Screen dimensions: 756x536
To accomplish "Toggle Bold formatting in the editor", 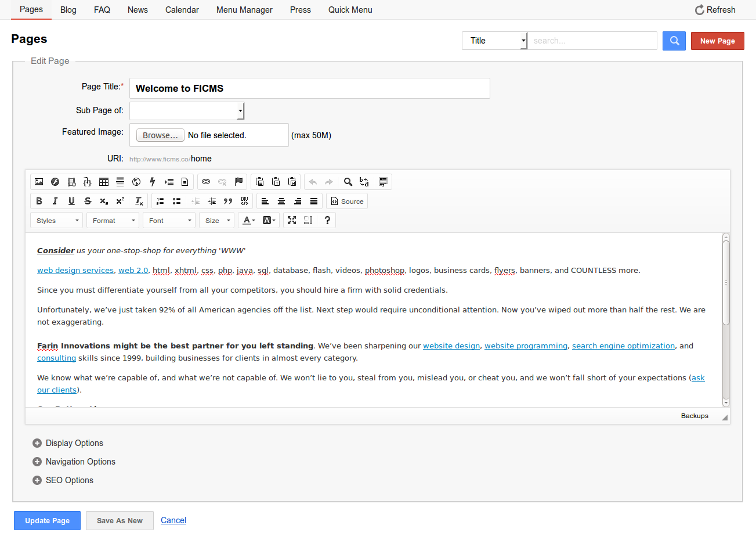I will tap(39, 202).
